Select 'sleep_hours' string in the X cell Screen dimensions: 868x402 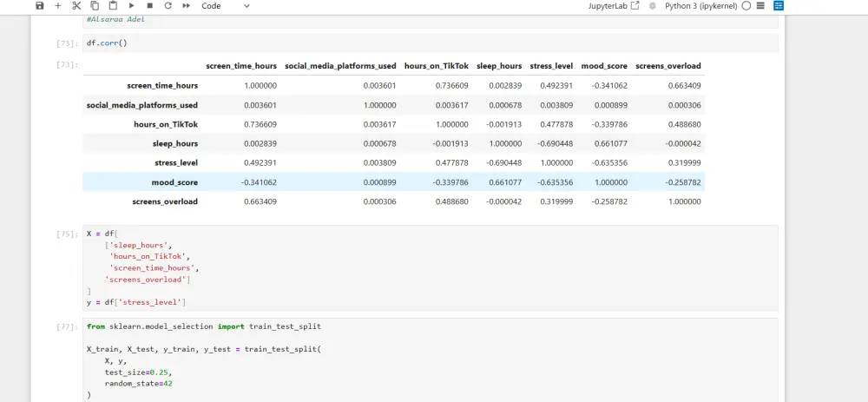(x=141, y=246)
